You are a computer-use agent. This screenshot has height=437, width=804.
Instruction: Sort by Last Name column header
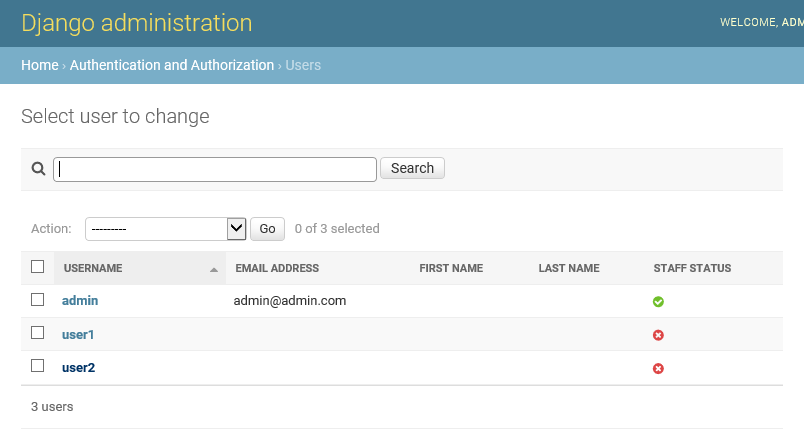pos(569,268)
